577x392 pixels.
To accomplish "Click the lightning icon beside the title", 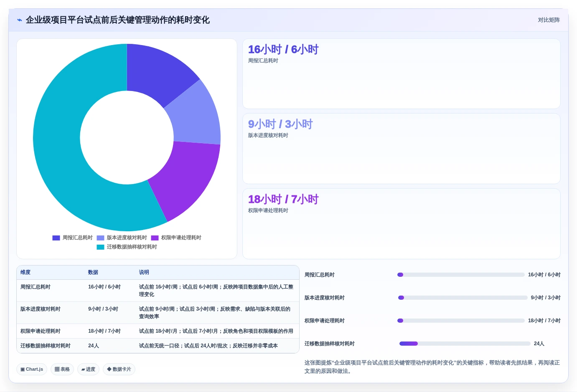I will tap(20, 20).
